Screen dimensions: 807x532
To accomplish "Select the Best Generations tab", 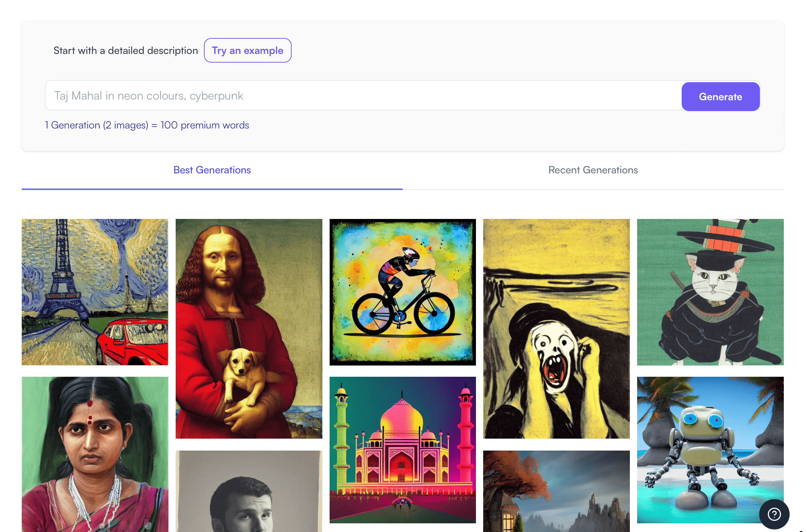I will pos(212,170).
